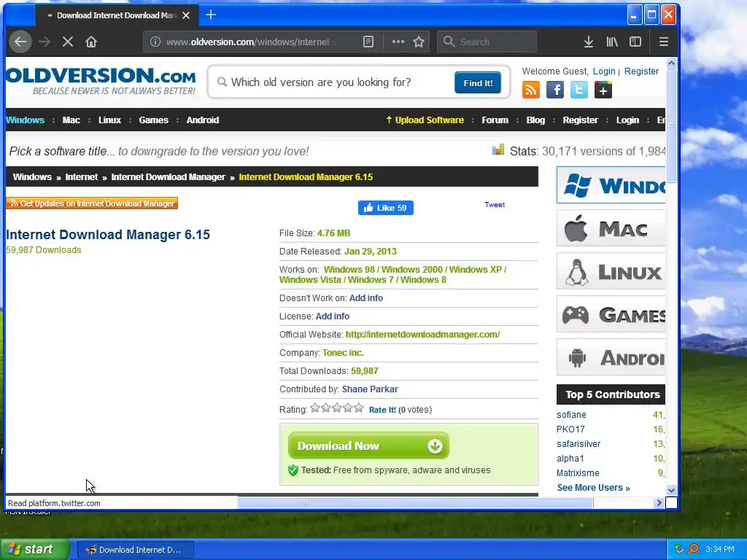Click the Windows XP start button
Image resolution: width=747 pixels, height=560 pixels.
point(34,550)
